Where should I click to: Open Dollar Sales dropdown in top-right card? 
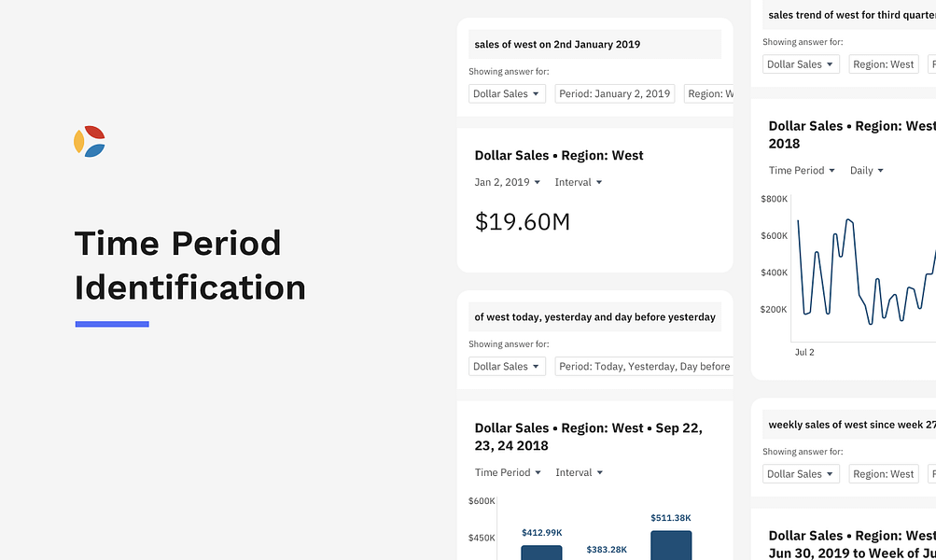801,64
